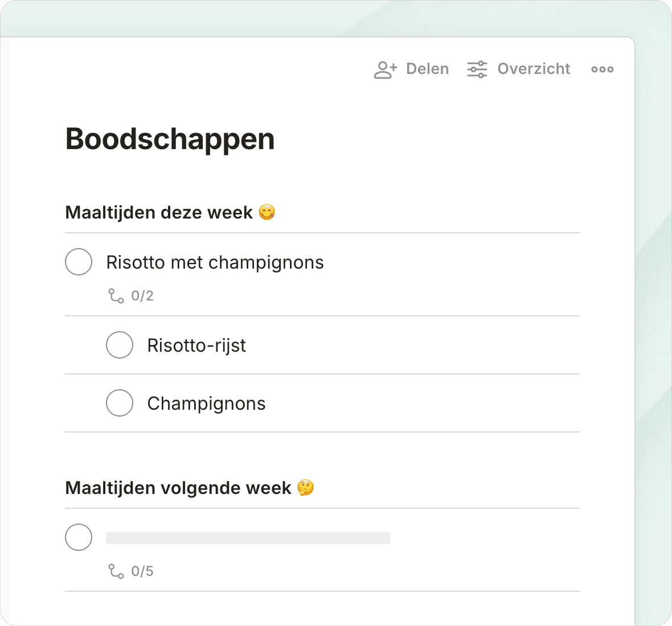This screenshot has width=672, height=626.
Task: Click the add-person share icon
Action: click(386, 69)
